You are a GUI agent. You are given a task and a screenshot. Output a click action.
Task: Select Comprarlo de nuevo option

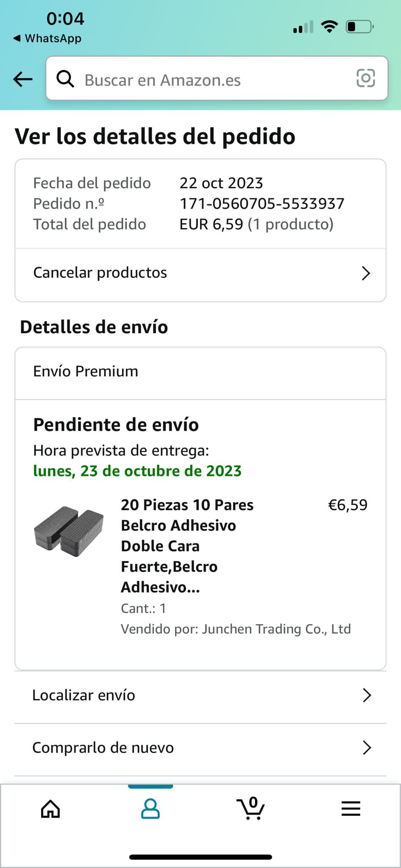tap(200, 748)
